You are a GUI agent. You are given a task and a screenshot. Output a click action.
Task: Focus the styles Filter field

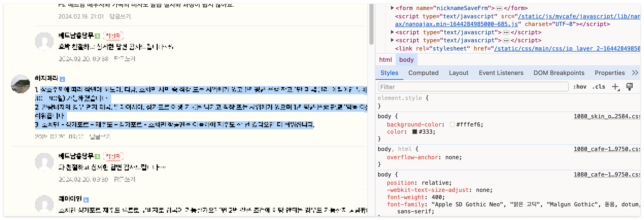[x=473, y=87]
